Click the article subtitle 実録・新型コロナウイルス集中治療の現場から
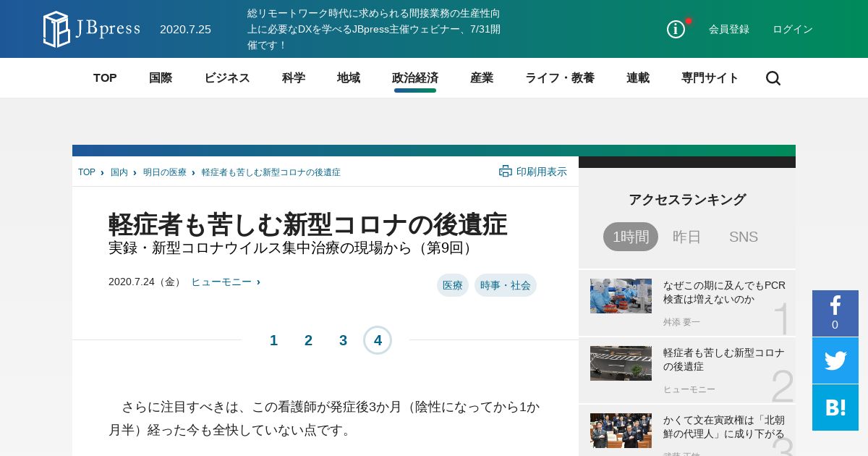868x456 pixels. tap(293, 248)
